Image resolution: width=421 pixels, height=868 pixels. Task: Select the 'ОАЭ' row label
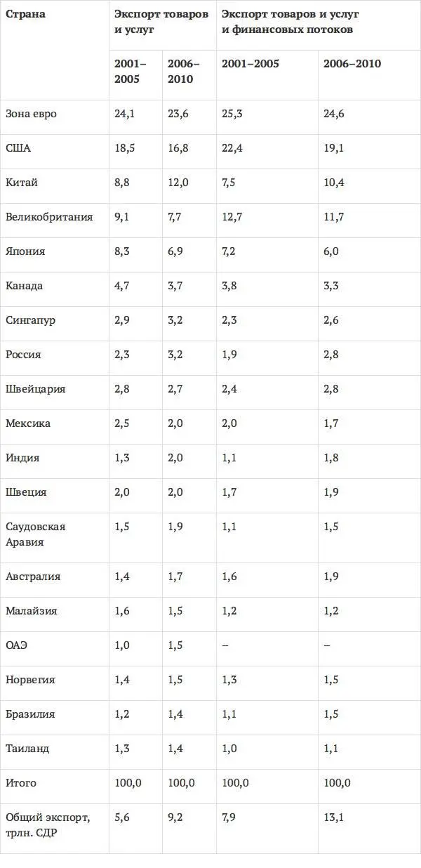[16, 645]
